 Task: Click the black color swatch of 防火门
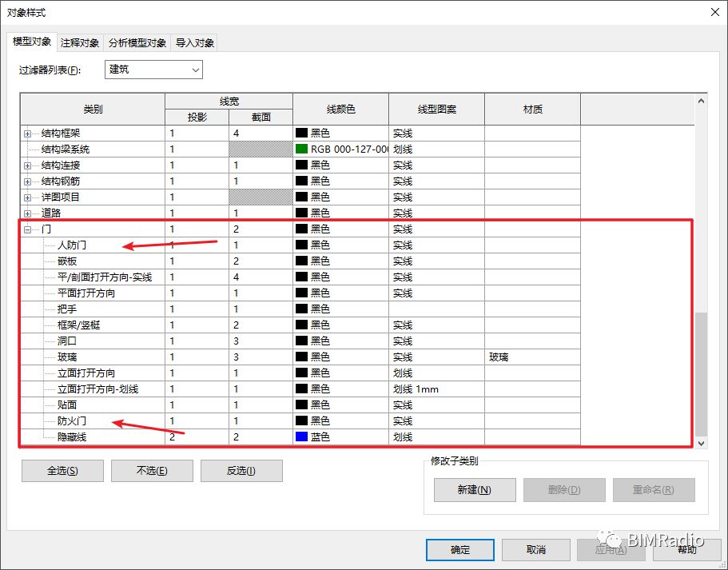[x=302, y=421]
